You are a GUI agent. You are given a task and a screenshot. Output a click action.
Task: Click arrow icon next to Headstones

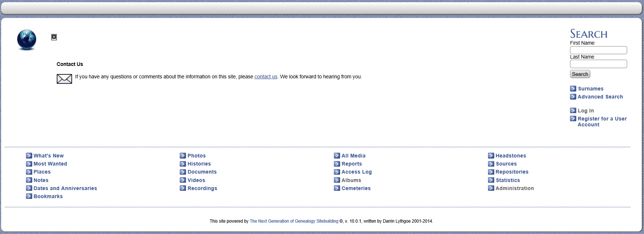coord(491,156)
